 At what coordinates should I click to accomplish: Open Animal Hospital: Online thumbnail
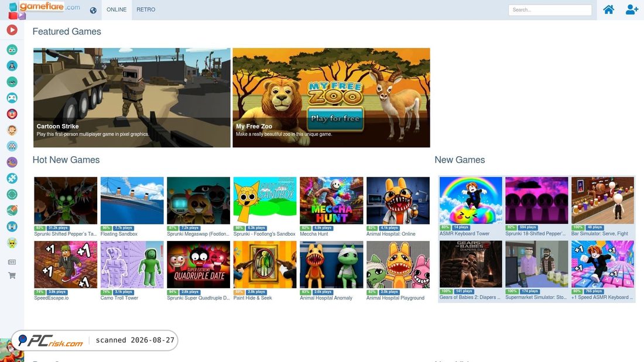pos(398,201)
